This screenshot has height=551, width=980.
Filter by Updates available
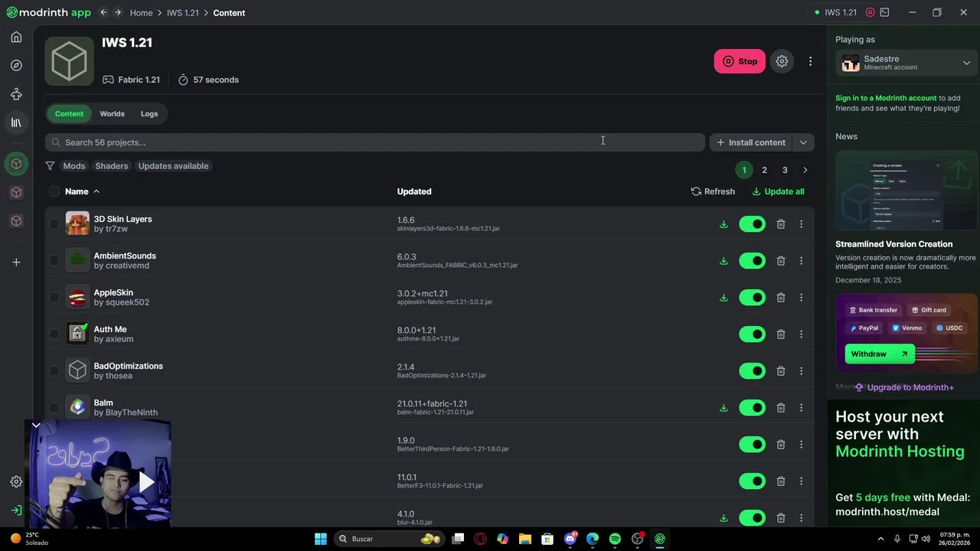(x=173, y=166)
